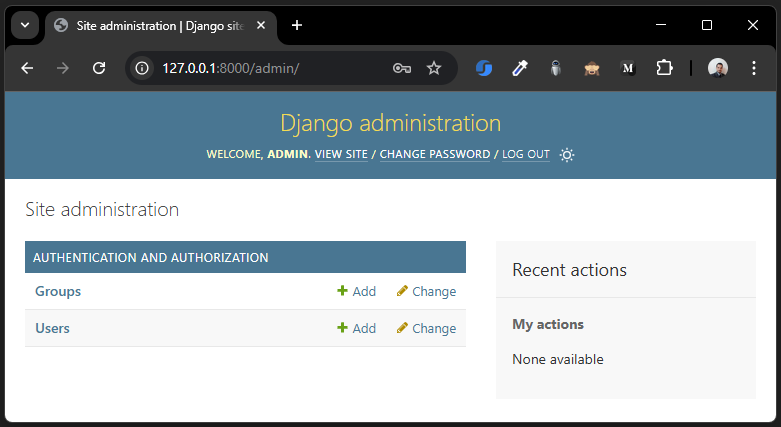
Task: Click the address bar URL field
Action: click(260, 68)
